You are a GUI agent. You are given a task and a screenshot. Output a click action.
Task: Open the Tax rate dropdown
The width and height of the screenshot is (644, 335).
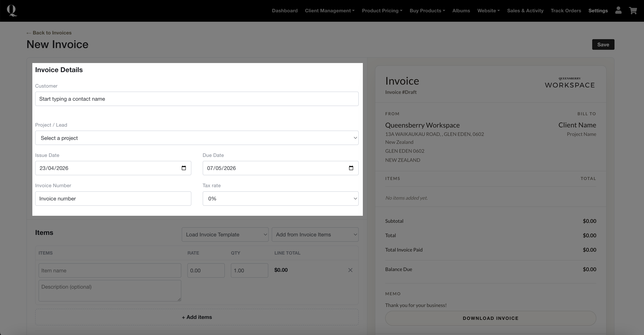(280, 199)
